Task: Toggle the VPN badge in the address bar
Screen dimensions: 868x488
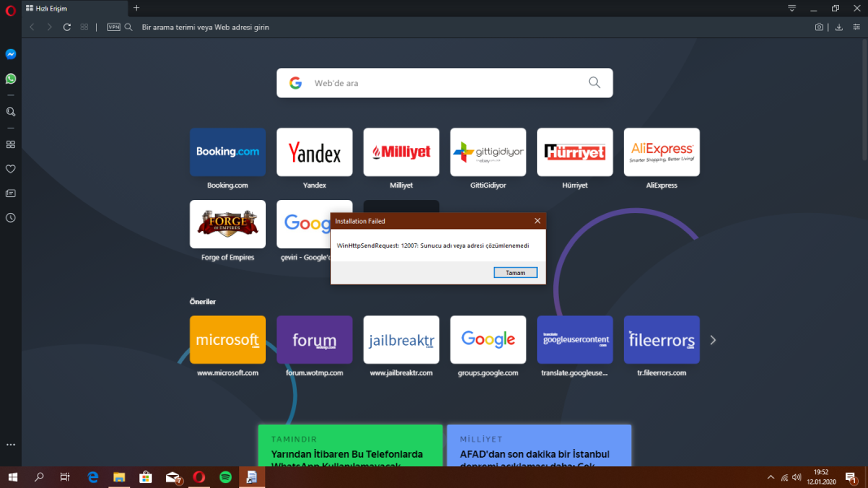Action: click(x=114, y=27)
